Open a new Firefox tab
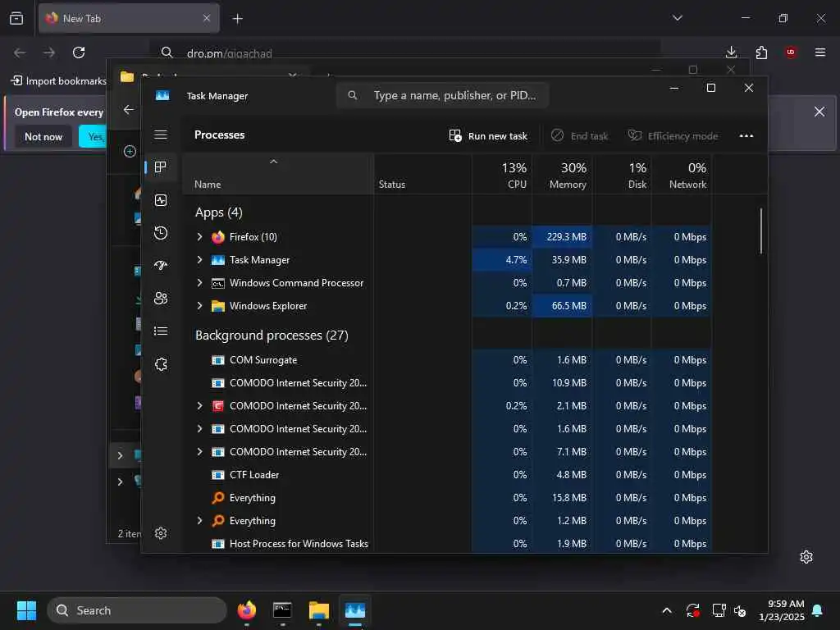 237,19
